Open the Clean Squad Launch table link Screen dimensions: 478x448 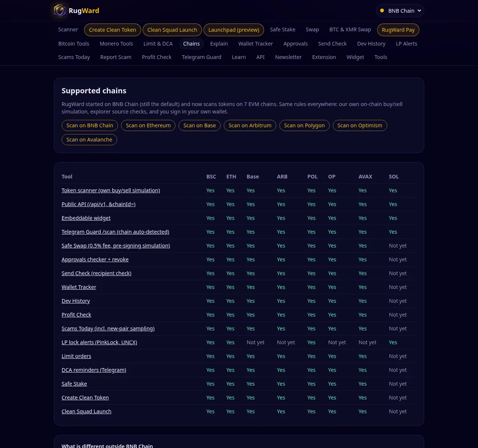coord(86,411)
